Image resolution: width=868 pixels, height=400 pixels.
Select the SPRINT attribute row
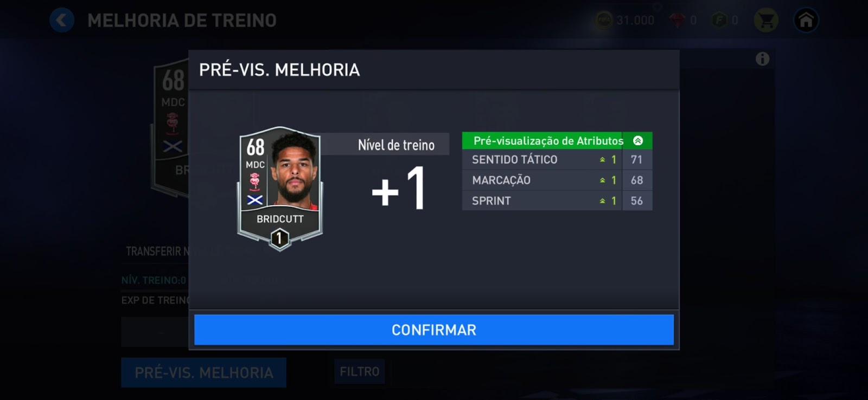[557, 201]
